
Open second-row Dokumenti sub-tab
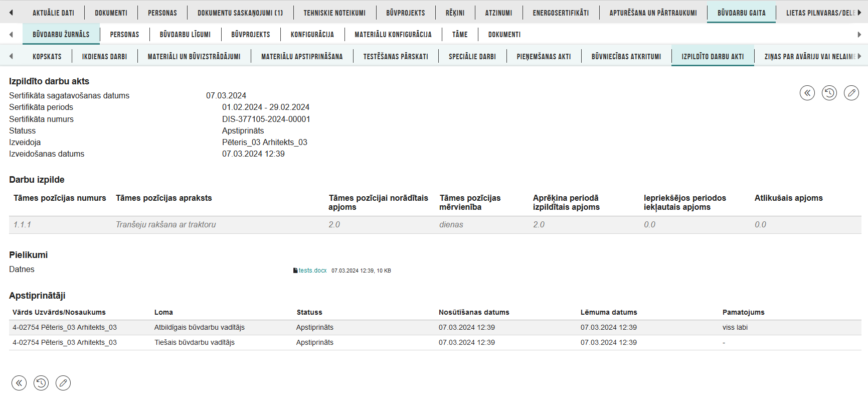click(x=504, y=34)
